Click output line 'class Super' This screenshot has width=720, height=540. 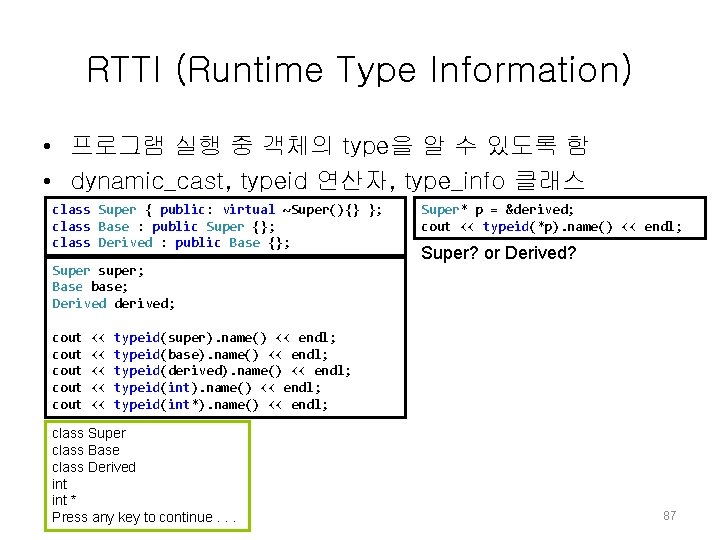tap(89, 433)
